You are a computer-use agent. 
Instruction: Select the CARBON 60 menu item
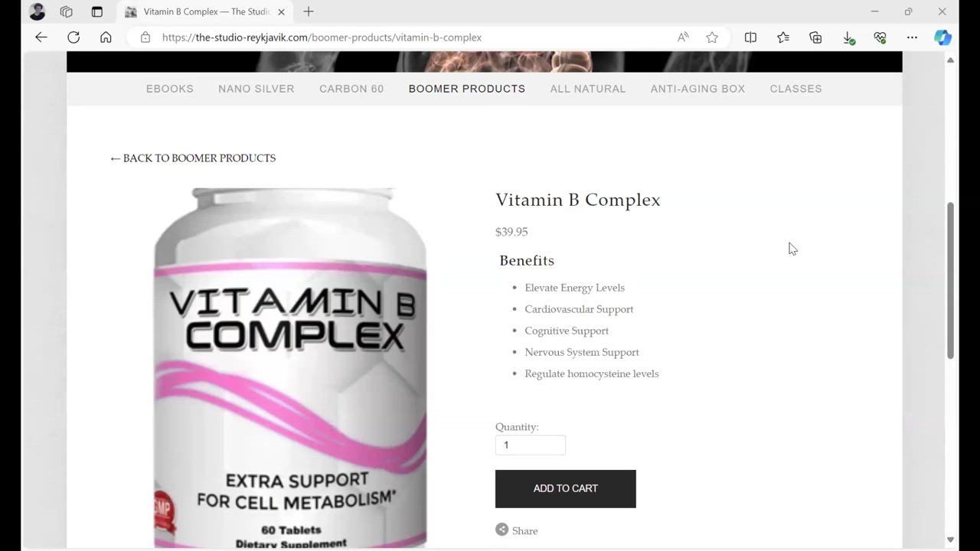click(351, 89)
